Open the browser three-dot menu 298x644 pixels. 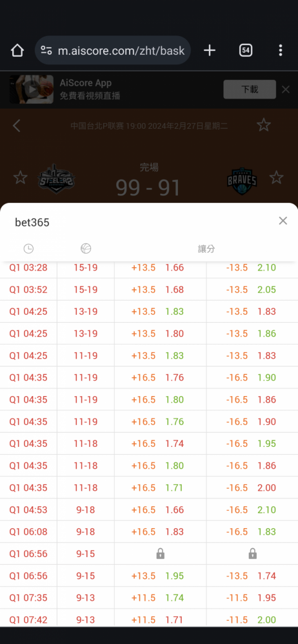click(281, 50)
